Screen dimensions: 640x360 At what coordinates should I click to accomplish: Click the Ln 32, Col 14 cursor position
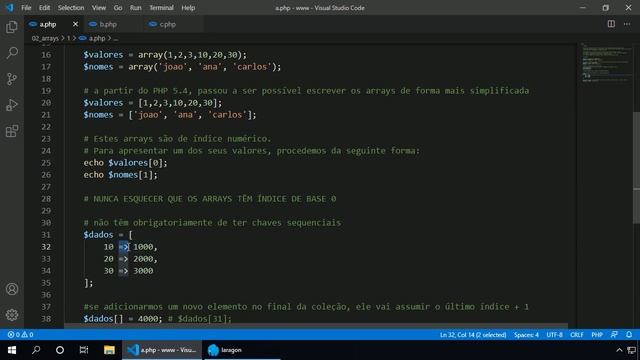point(473,335)
